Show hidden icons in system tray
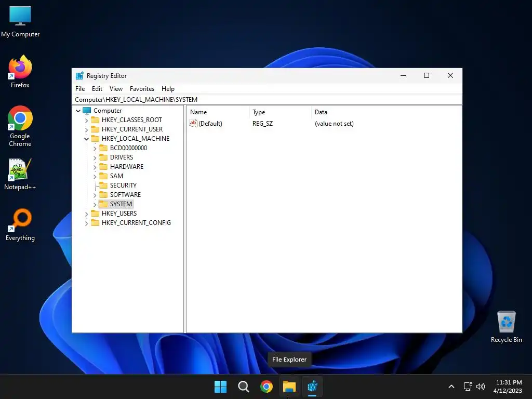This screenshot has height=399, width=532. (451, 387)
